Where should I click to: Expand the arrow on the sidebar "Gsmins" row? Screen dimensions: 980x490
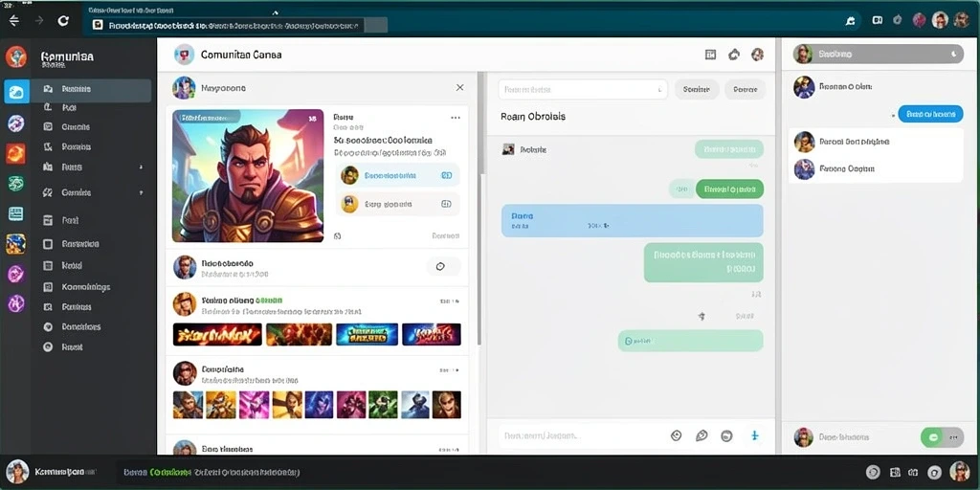pyautogui.click(x=141, y=193)
